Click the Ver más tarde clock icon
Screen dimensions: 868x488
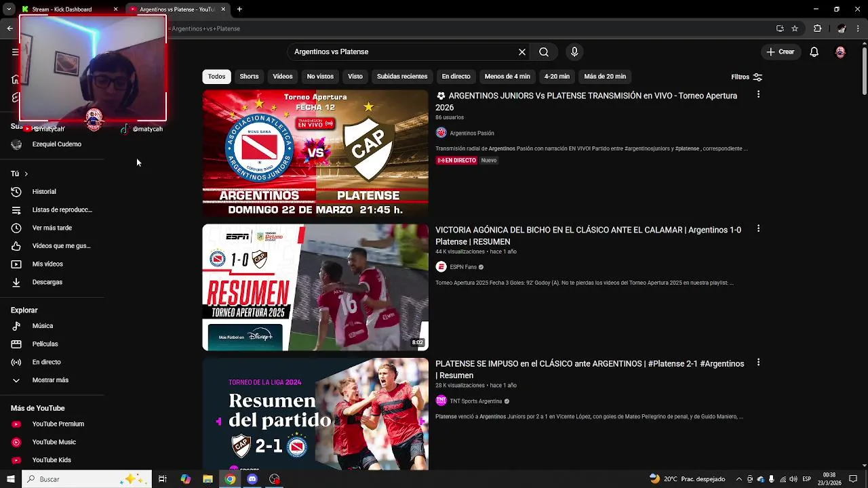click(x=16, y=228)
